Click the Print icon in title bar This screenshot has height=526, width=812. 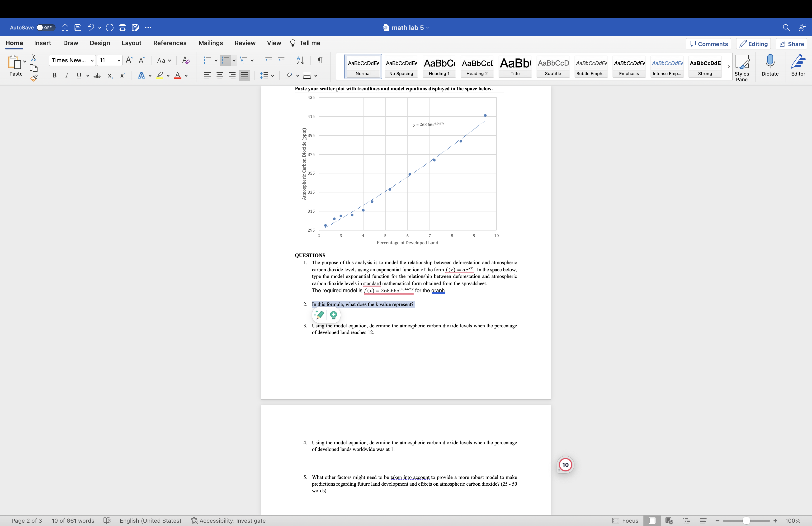(x=123, y=28)
